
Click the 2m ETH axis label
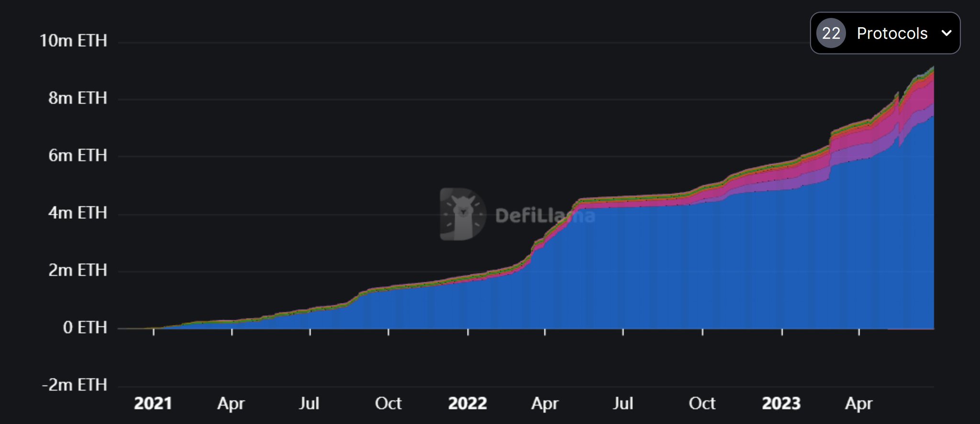click(78, 270)
